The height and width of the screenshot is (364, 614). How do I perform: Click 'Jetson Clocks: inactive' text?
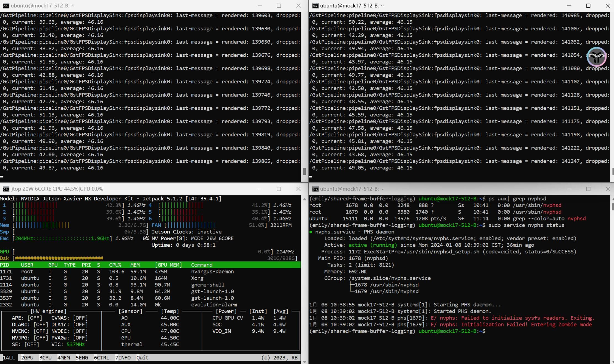coord(187,232)
